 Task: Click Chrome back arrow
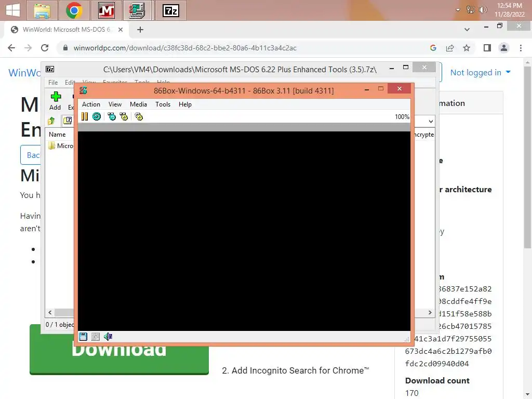coord(11,48)
